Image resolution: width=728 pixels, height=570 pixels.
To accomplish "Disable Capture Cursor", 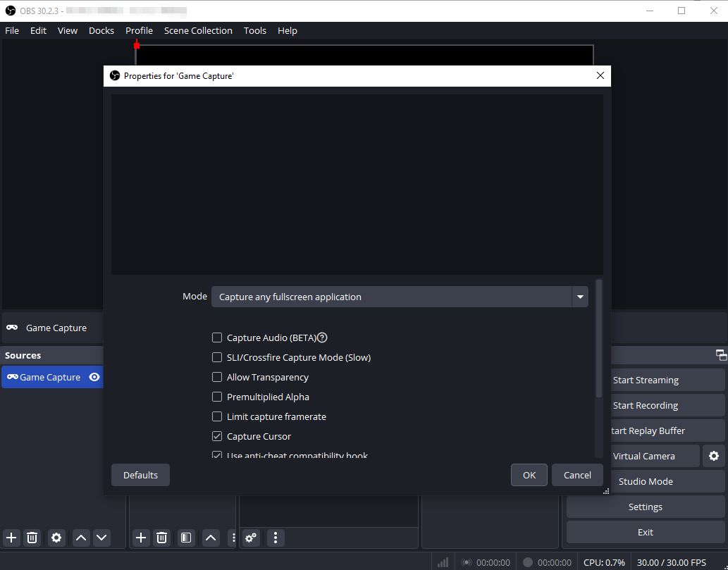I will point(217,436).
